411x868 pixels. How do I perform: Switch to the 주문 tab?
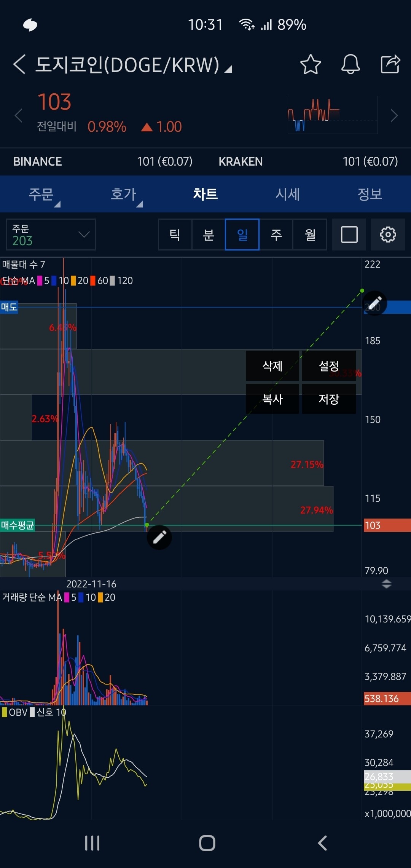click(x=41, y=194)
